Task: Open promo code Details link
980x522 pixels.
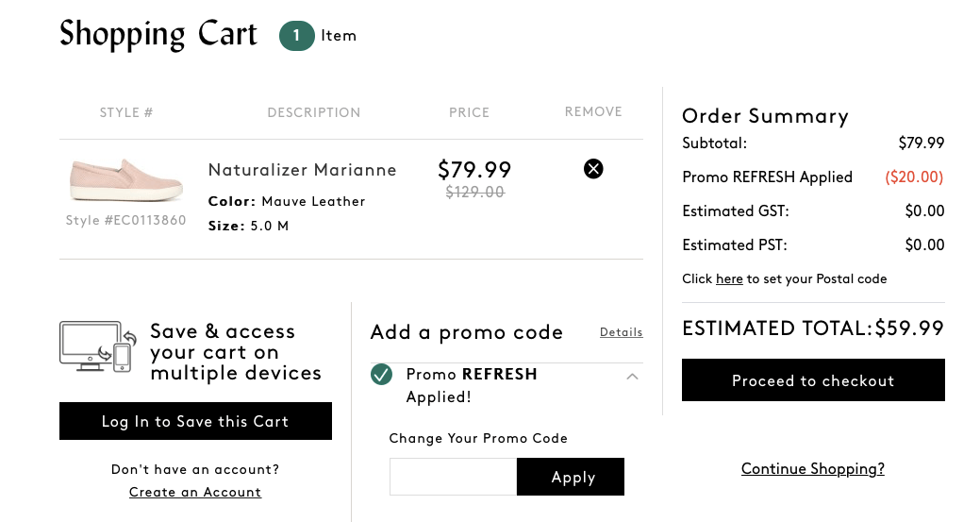Action: (622, 332)
